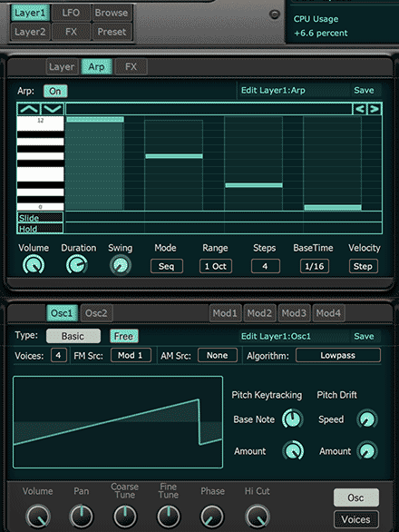The width and height of the screenshot is (399, 532).
Task: Click the Pitch Keytracking Base Note knob
Action: (293, 419)
